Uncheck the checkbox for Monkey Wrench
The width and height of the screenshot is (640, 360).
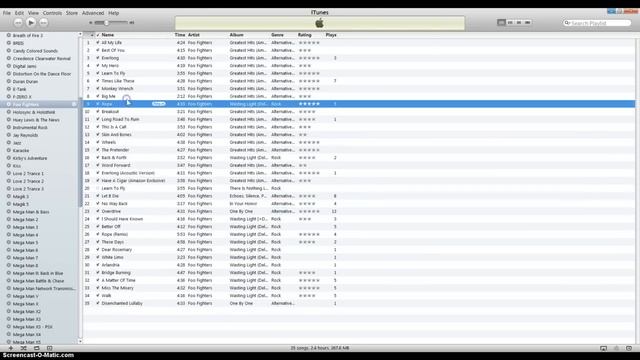tap(98, 89)
